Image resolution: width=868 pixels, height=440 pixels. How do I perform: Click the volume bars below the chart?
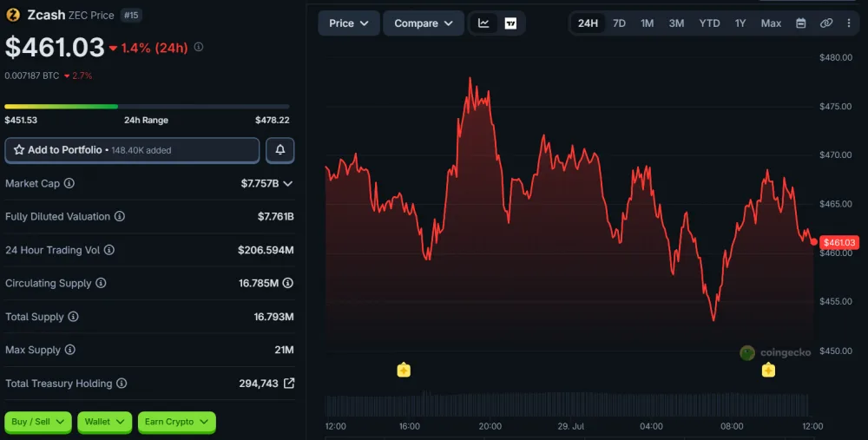(x=568, y=404)
